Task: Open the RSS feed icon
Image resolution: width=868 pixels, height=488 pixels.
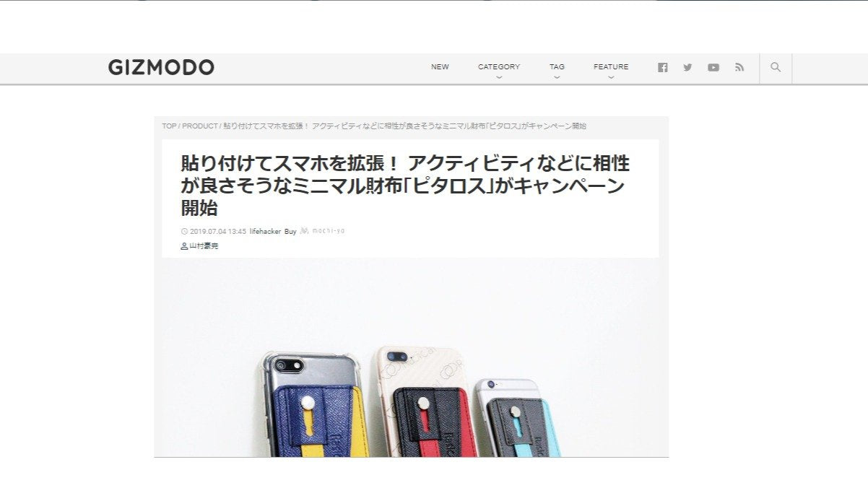Action: coord(739,67)
